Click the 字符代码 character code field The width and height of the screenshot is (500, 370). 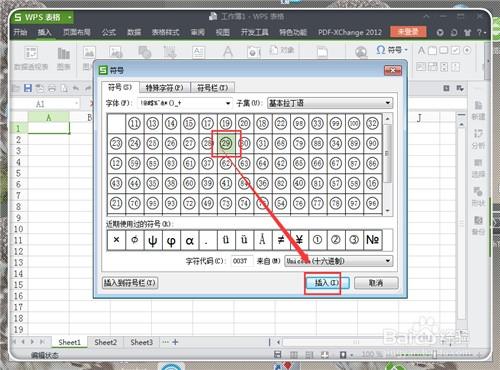coord(242,261)
